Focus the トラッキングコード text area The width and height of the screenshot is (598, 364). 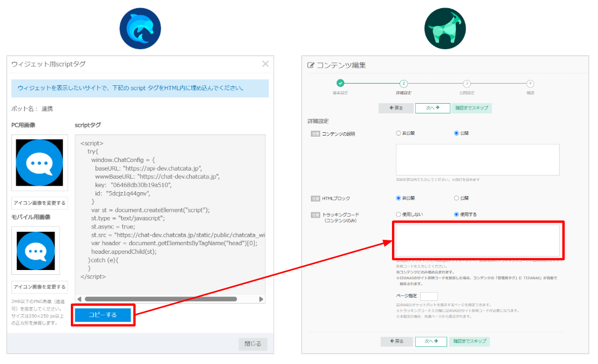click(x=477, y=240)
